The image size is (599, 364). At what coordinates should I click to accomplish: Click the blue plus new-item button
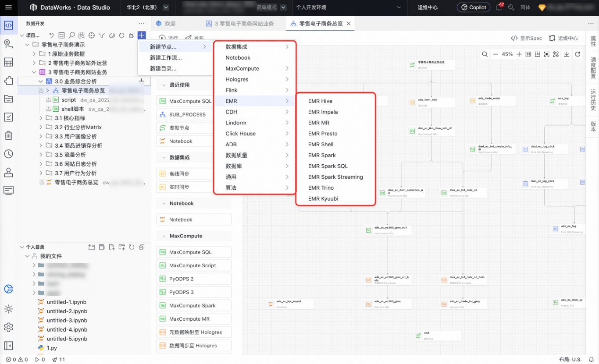141,35
